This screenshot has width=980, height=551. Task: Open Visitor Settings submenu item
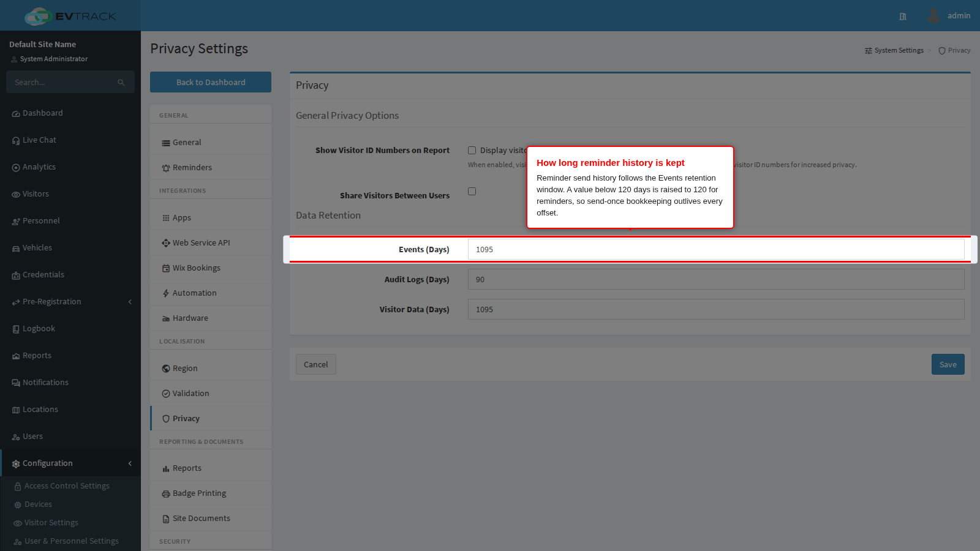(70, 523)
